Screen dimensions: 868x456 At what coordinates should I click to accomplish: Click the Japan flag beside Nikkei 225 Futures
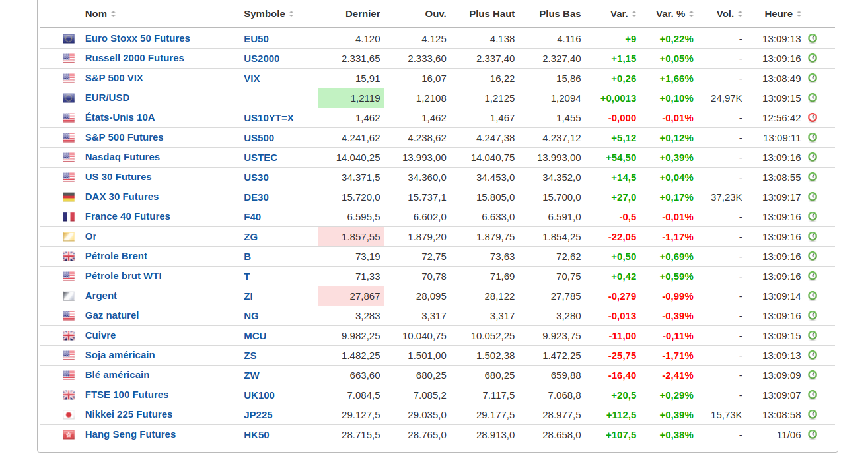click(x=69, y=415)
